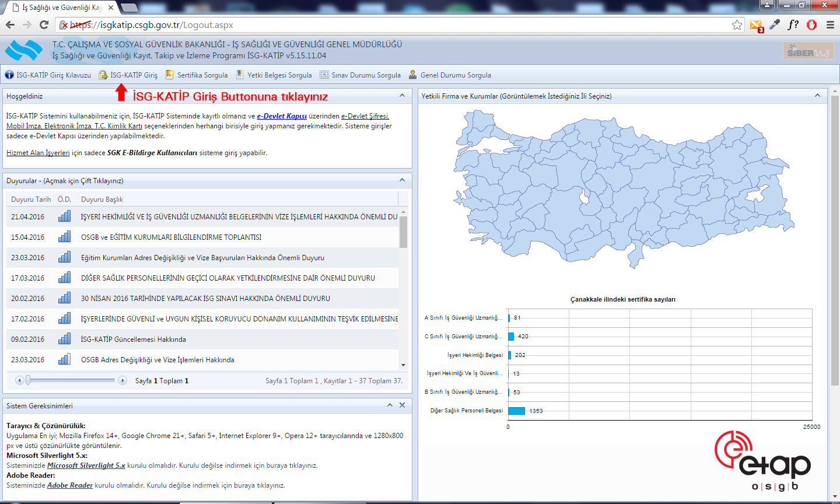Collapse the Yetkili Firma ve Kurumlar panel
The height and width of the screenshot is (504, 840).
(x=817, y=95)
